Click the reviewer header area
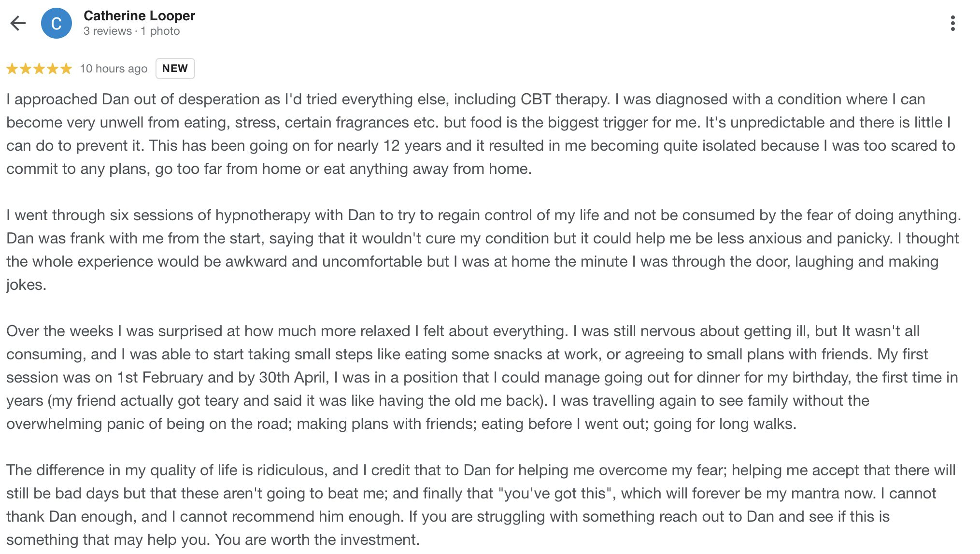This screenshot has height=554, width=980. pos(139,22)
